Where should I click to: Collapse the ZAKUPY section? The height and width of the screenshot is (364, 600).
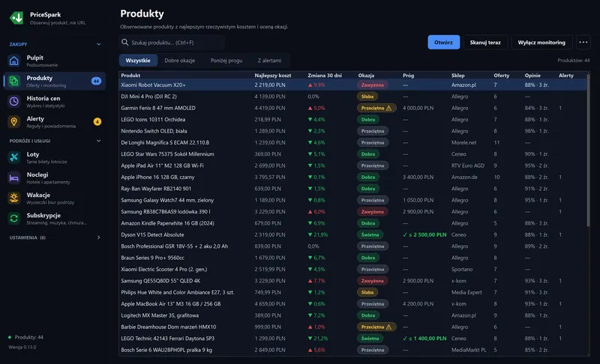[x=98, y=44]
